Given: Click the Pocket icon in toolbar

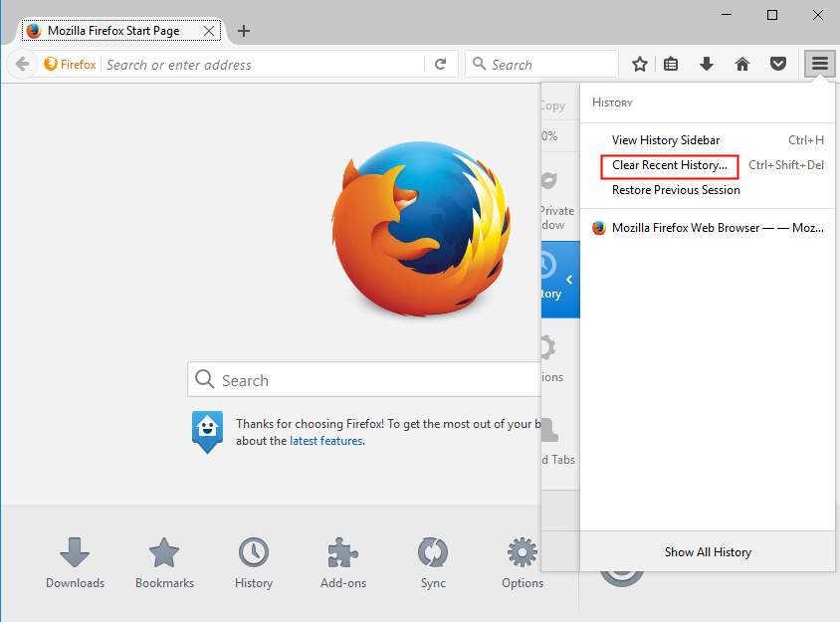Looking at the screenshot, I should 778,64.
